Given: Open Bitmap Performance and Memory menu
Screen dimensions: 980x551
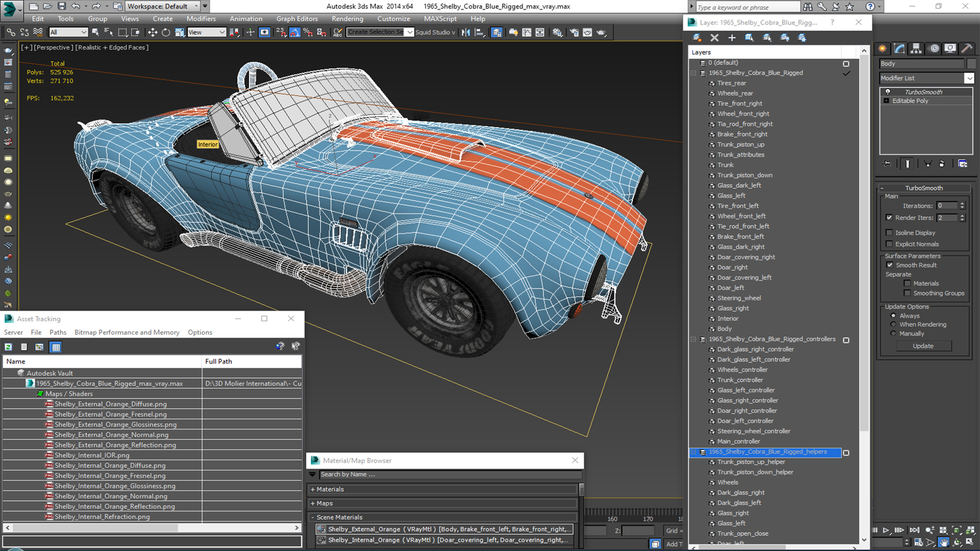Looking at the screenshot, I should coord(127,332).
